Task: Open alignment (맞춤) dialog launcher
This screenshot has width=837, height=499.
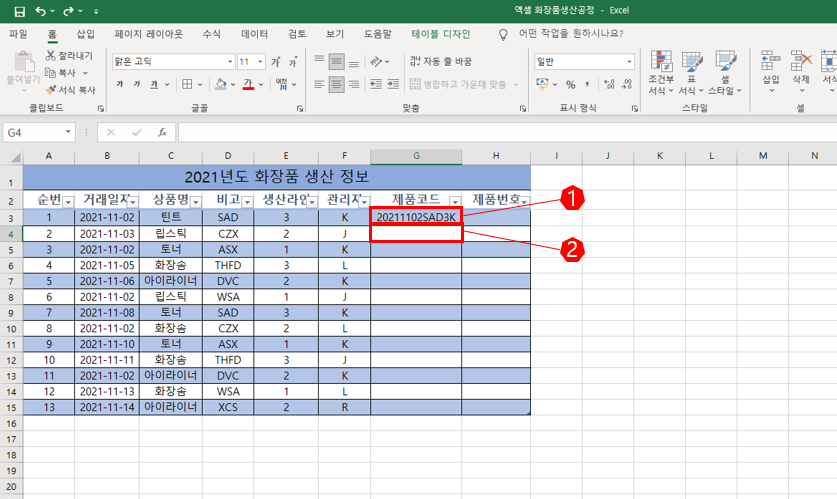Action: [x=523, y=108]
